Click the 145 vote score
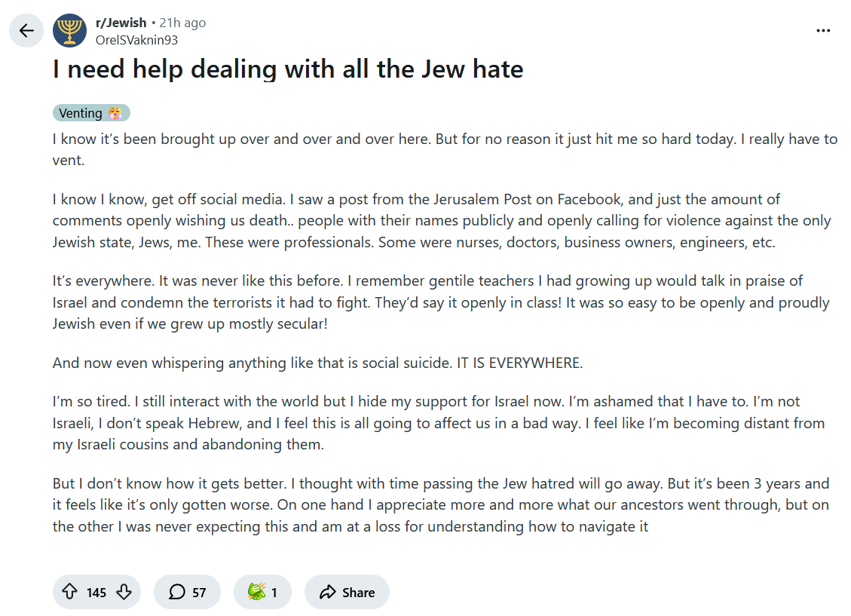Screen dimensions: 851x616 pos(96,592)
